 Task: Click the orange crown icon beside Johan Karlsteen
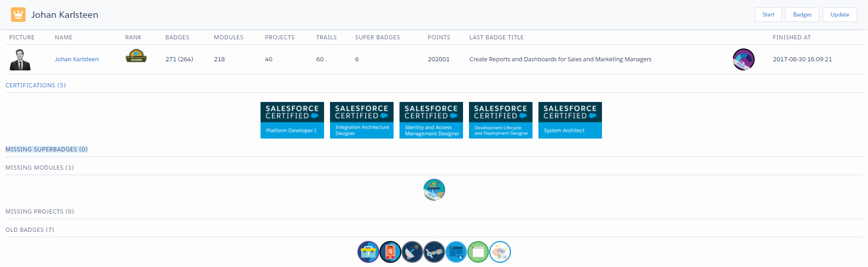[x=18, y=15]
